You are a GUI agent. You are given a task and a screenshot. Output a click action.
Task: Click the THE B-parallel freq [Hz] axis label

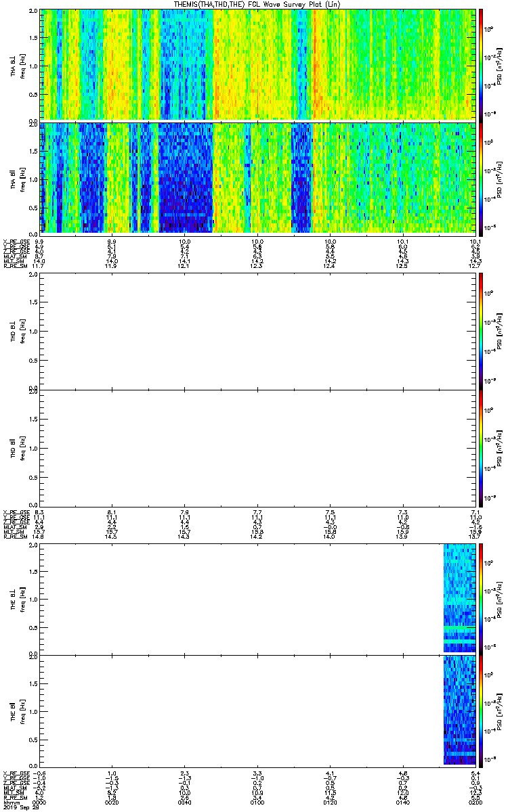click(22, 711)
